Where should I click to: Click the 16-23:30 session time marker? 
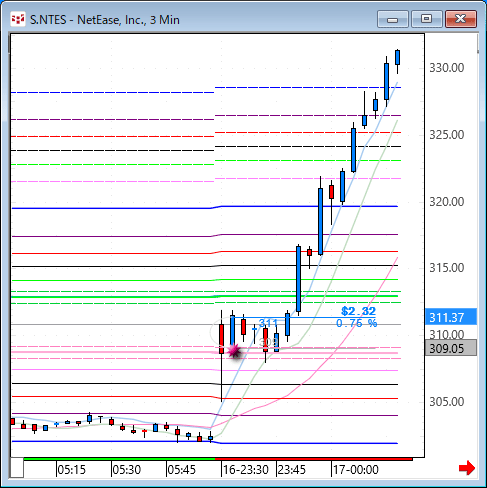(246, 470)
